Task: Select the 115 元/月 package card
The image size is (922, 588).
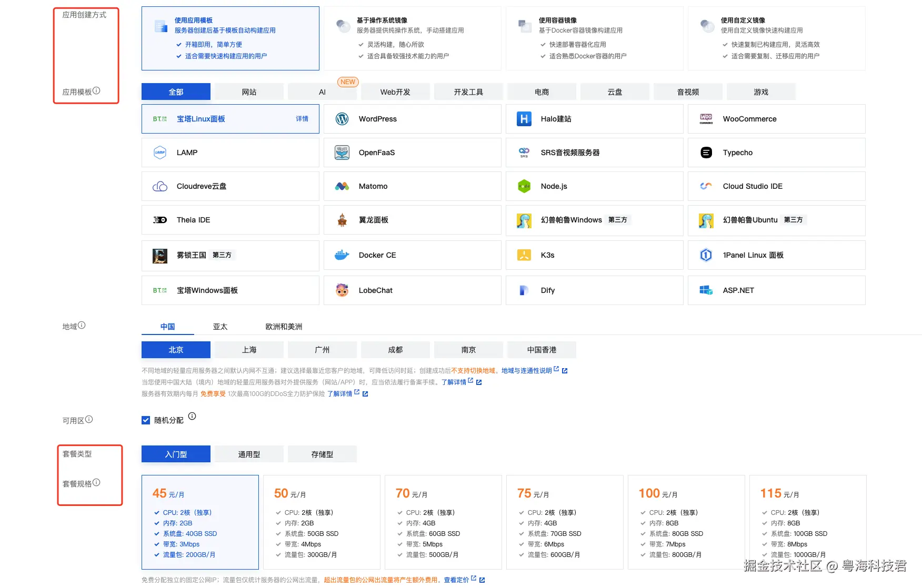Action: pos(808,522)
